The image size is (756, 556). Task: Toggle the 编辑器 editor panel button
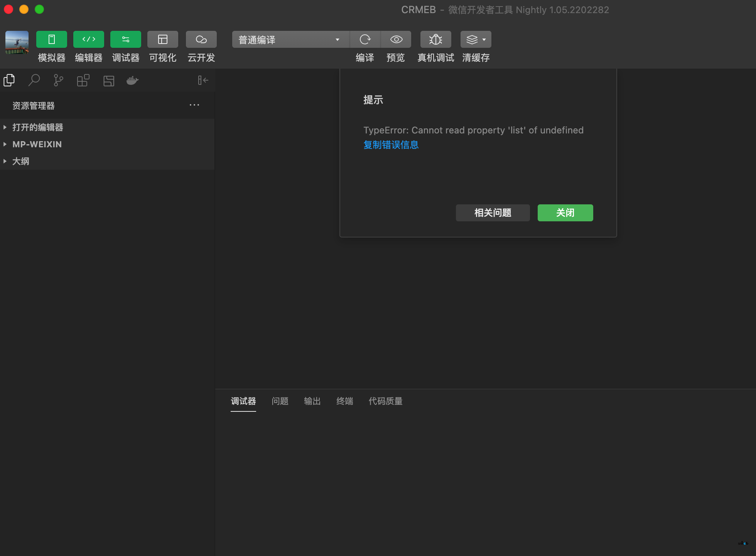pyautogui.click(x=89, y=39)
